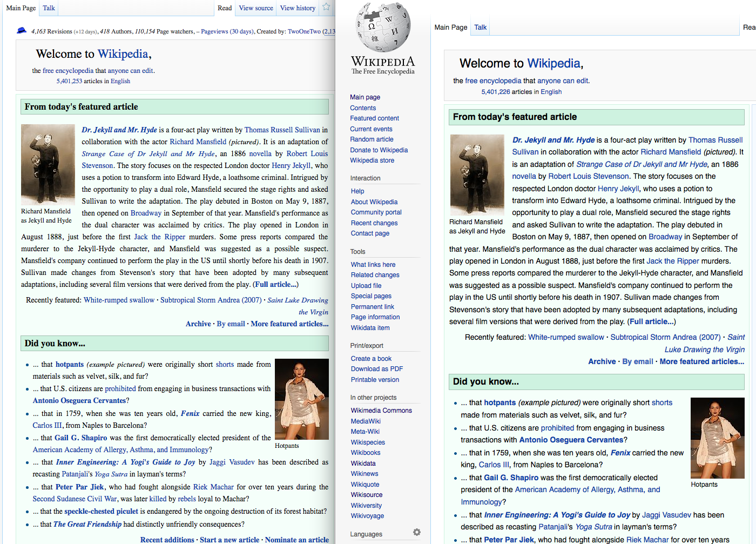756x544 pixels.
Task: Open the Wikinews link
Action: tap(364, 474)
